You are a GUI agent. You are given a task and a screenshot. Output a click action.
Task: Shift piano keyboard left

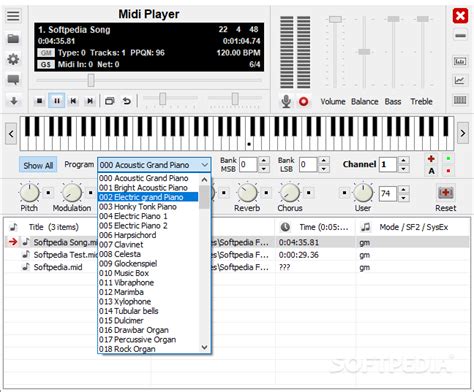coord(11,134)
